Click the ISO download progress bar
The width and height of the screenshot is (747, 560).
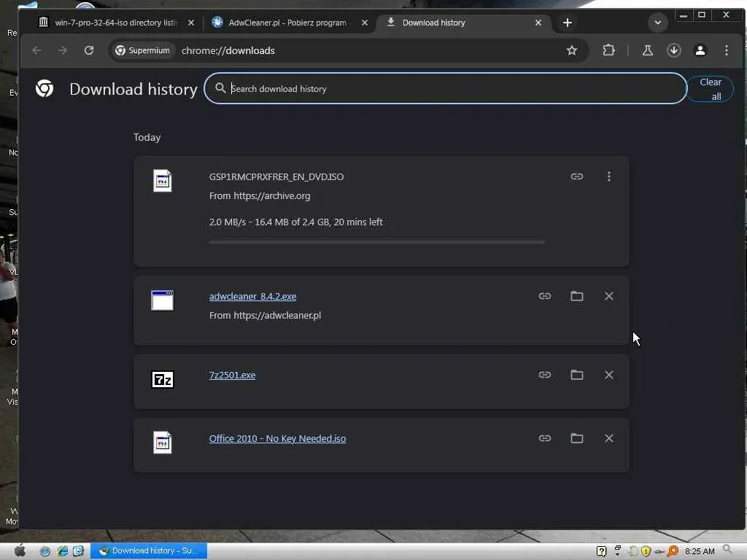pos(377,242)
